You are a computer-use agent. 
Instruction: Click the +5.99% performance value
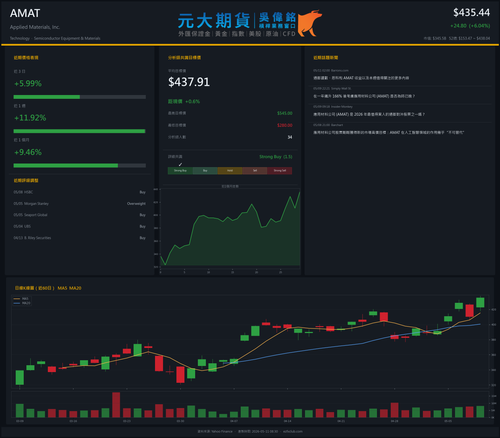(28, 83)
